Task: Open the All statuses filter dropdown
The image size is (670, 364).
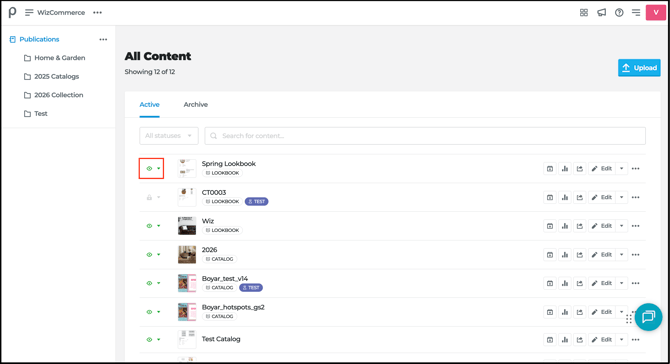Action: pos(169,136)
